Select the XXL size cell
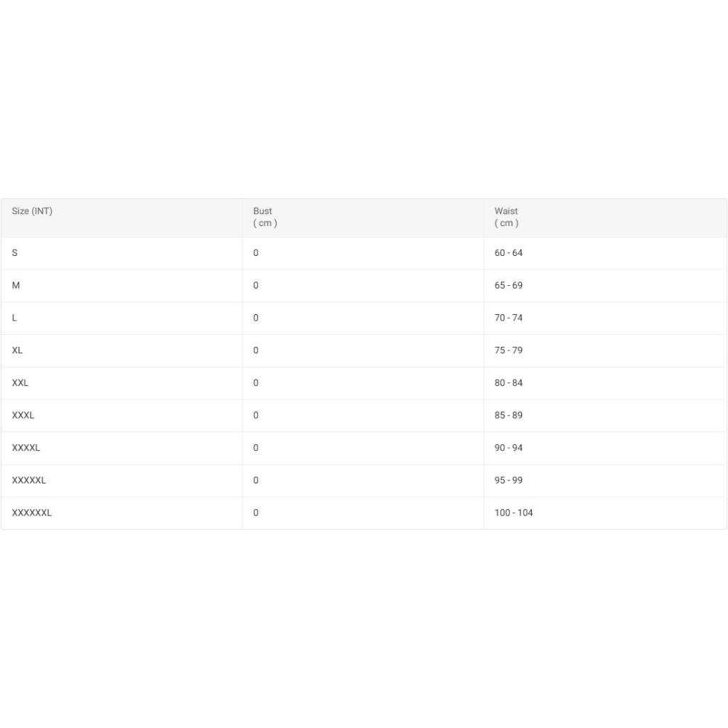Screen dimensions: 728x728 [20, 383]
